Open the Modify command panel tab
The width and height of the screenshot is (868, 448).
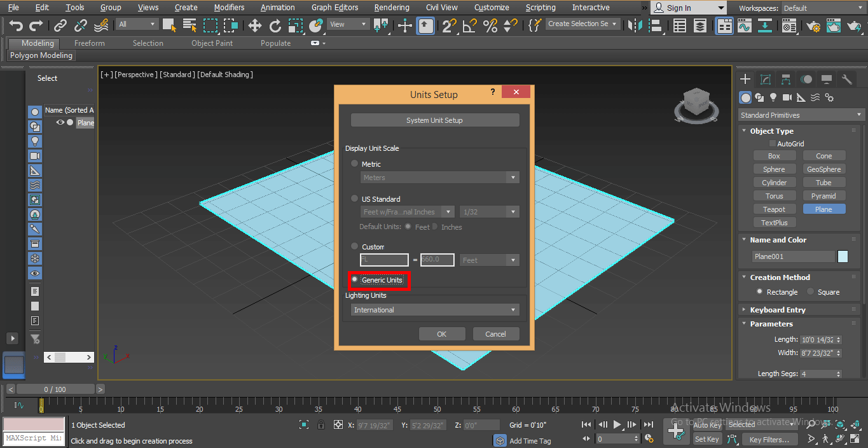(x=766, y=80)
